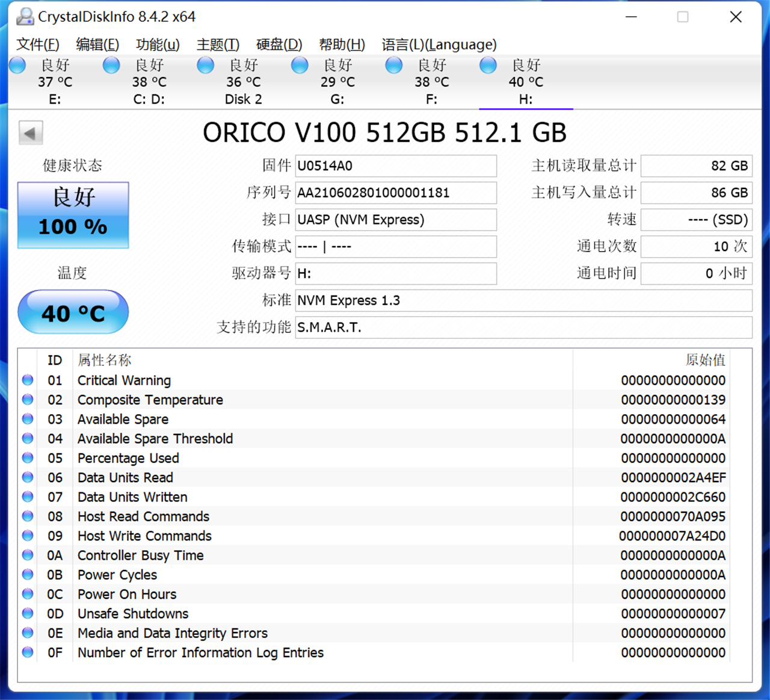Click the blue dot of Host Write Commands row
The width and height of the screenshot is (770, 700).
tap(28, 535)
